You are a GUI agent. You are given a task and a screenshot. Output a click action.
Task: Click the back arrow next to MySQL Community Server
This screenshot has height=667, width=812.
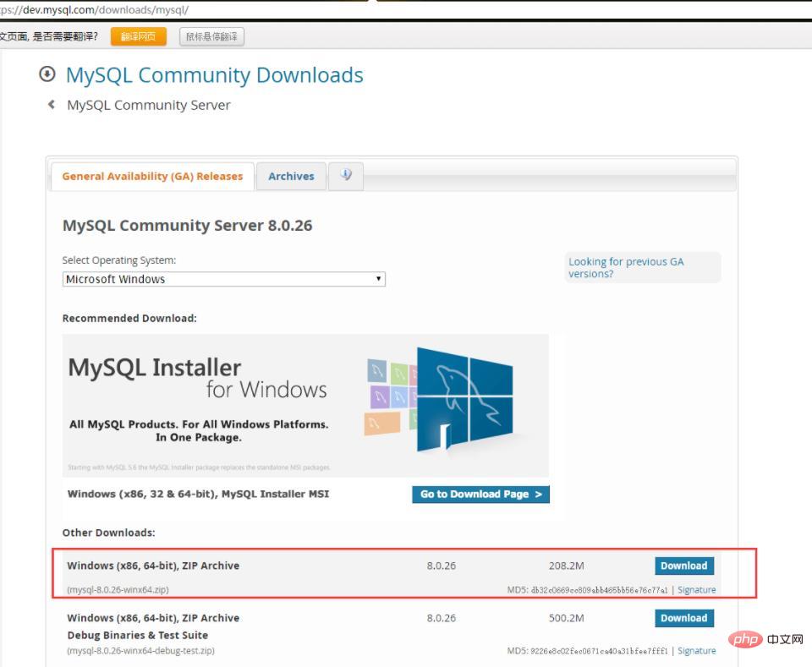(52, 105)
